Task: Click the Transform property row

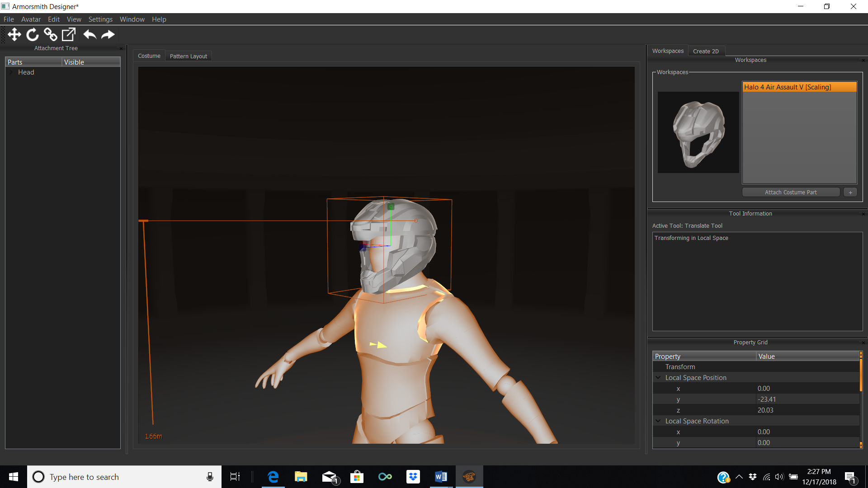Action: (x=756, y=367)
